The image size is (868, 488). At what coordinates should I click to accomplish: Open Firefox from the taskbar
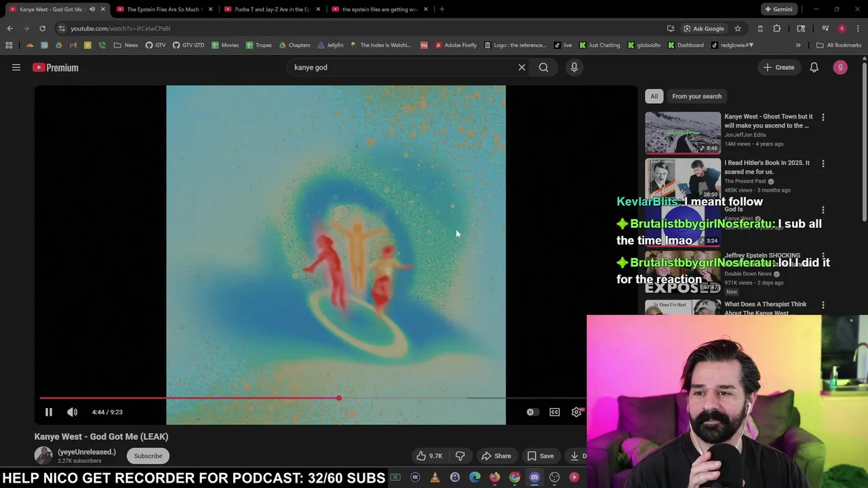point(494,477)
